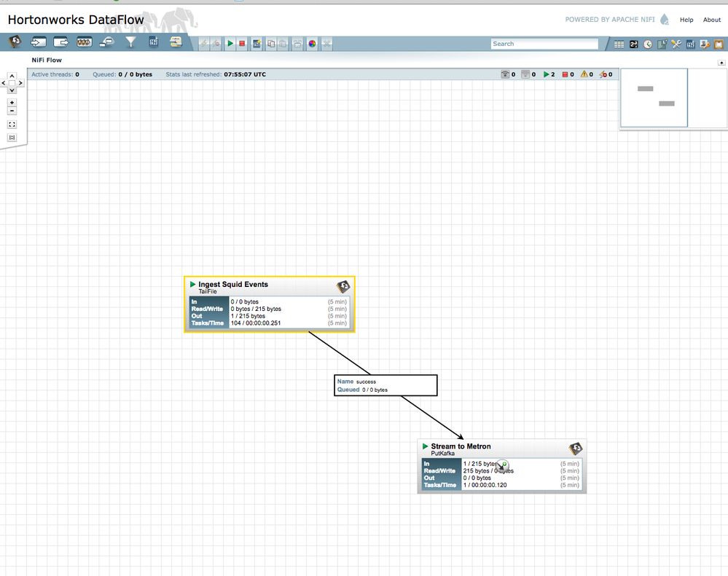Image resolution: width=728 pixels, height=576 pixels.
Task: Start the flow with the green play button
Action: [x=230, y=43]
